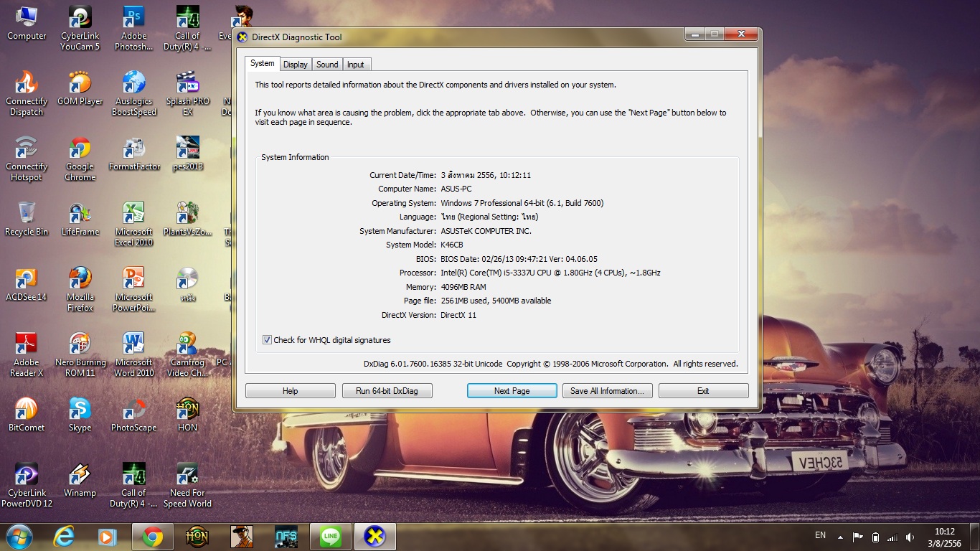The width and height of the screenshot is (980, 551).
Task: Click the PlantsVsZombies desktop icon
Action: (187, 220)
